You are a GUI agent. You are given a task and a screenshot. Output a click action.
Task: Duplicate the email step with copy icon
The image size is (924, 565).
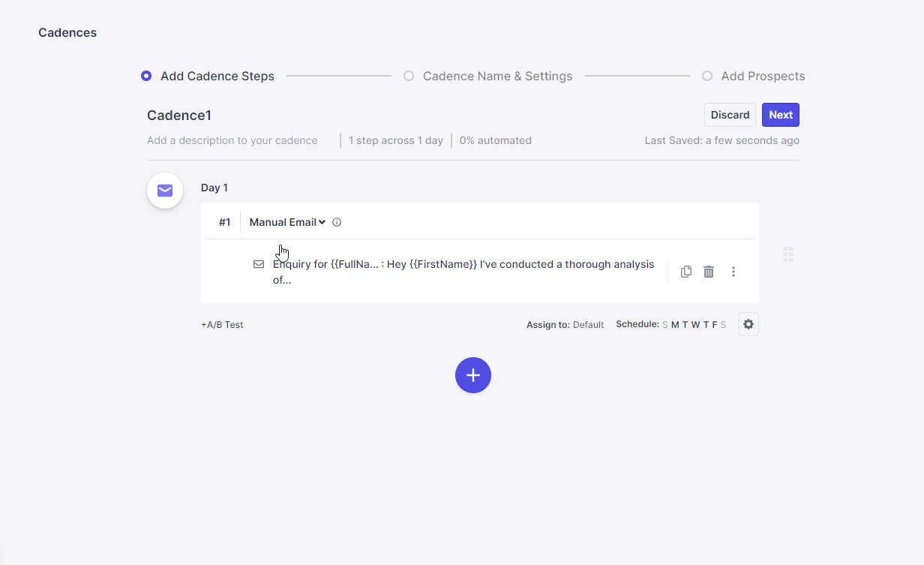coord(685,272)
